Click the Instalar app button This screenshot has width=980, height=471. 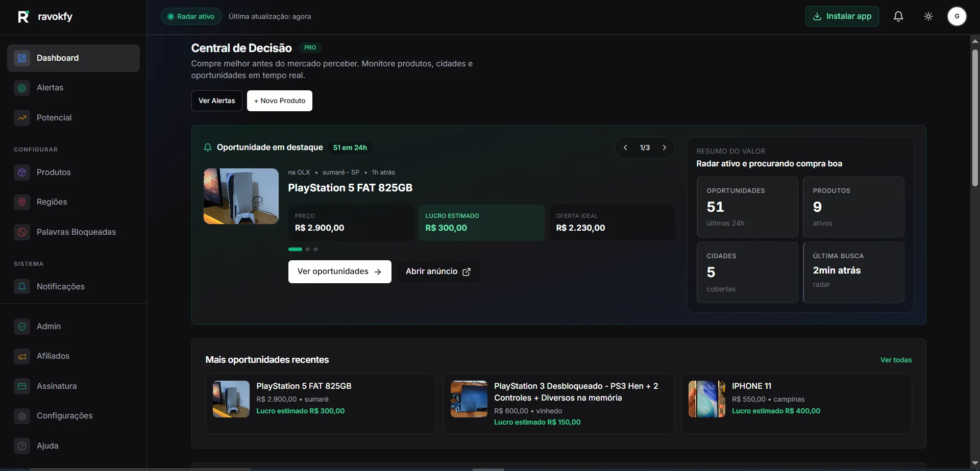point(842,16)
